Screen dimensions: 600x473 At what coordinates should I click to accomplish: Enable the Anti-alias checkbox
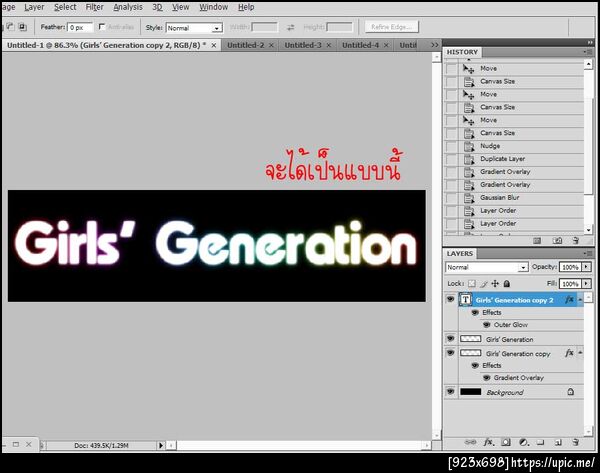pyautogui.click(x=102, y=26)
